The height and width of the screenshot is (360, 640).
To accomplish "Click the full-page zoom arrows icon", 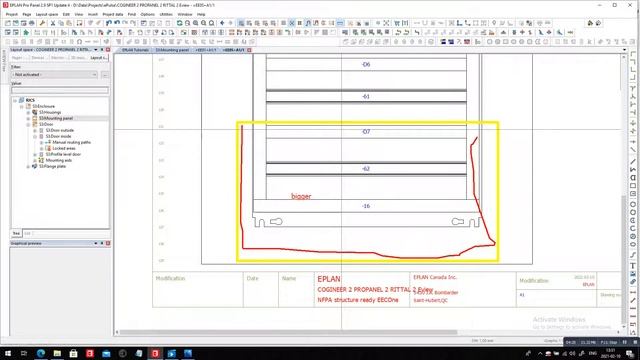I will (386, 23).
